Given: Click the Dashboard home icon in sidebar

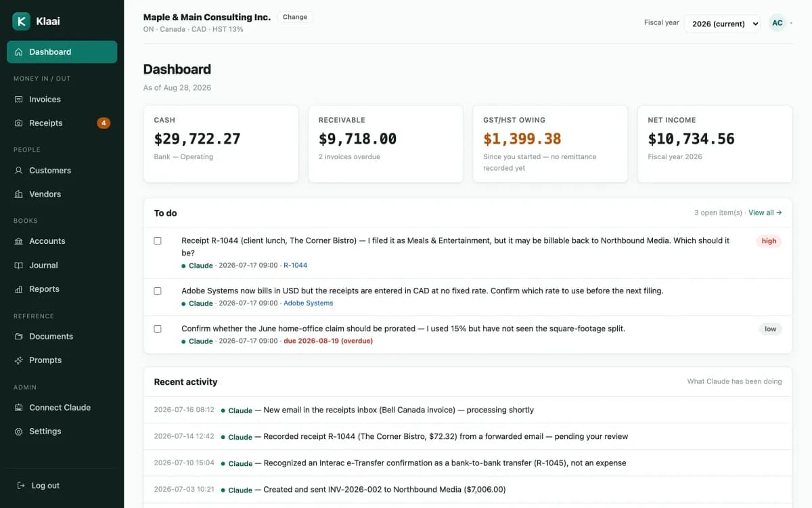Looking at the screenshot, I should tap(19, 52).
